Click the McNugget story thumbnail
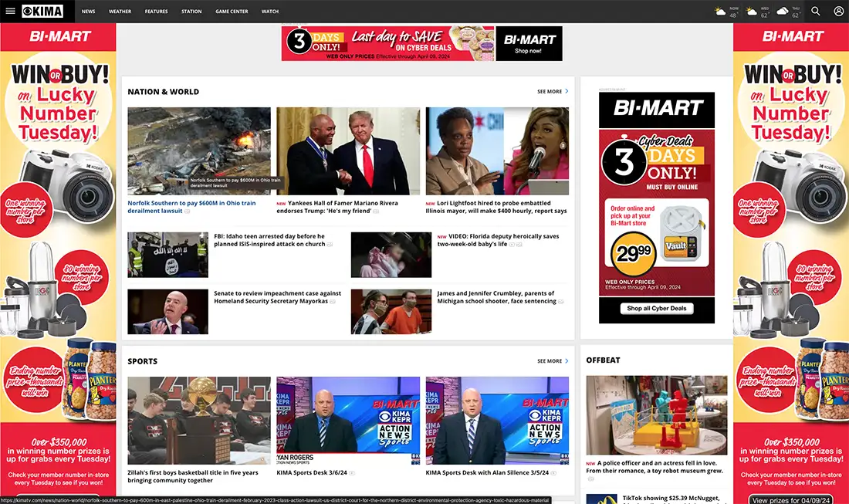This screenshot has height=504, width=849. click(601, 499)
